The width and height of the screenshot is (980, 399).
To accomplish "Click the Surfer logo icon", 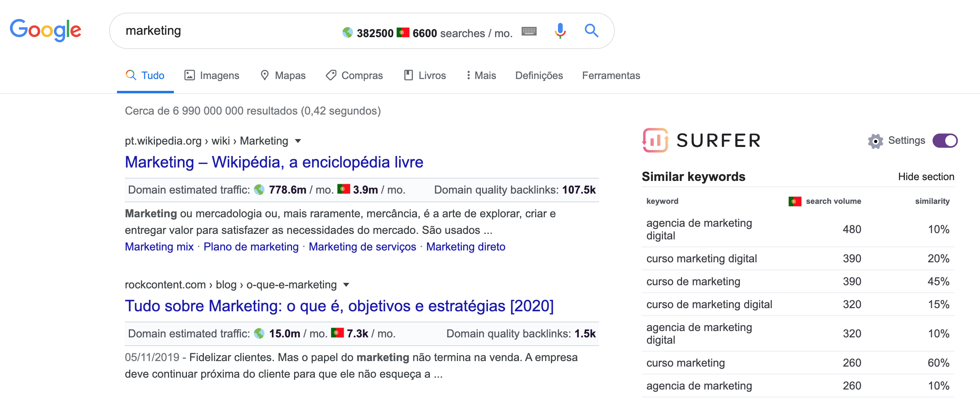I will coord(655,140).
